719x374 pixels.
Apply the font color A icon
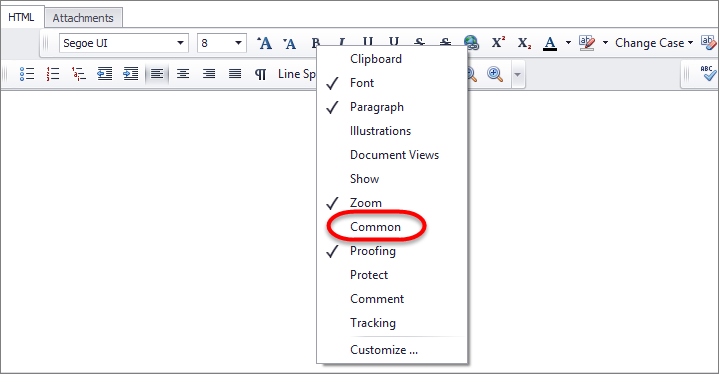[x=550, y=43]
